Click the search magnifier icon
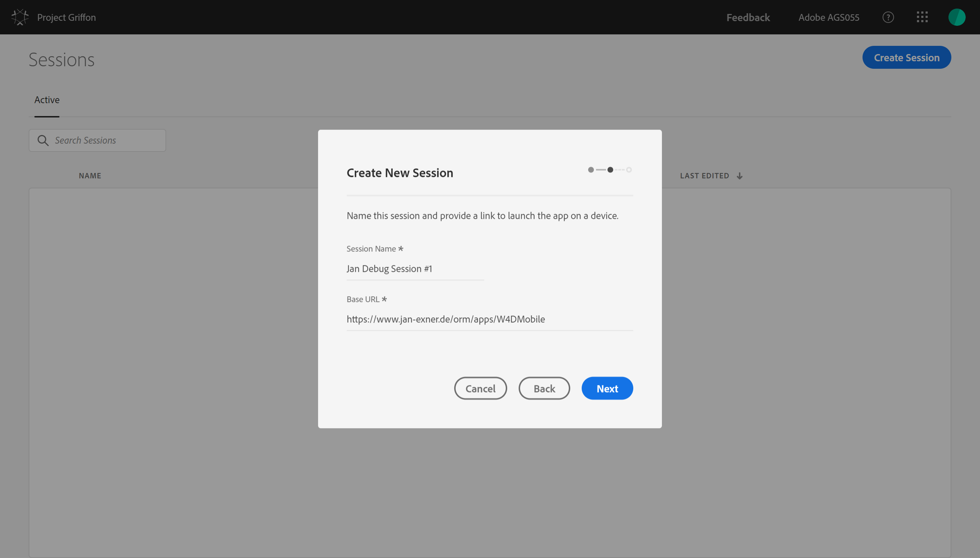 click(43, 140)
